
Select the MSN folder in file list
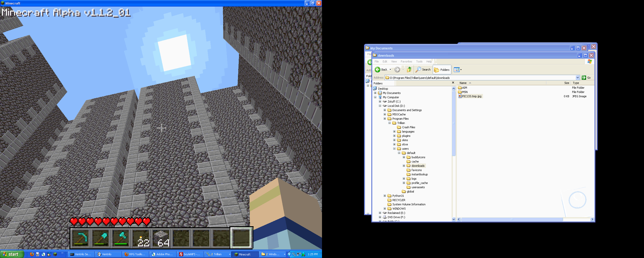pos(463,92)
